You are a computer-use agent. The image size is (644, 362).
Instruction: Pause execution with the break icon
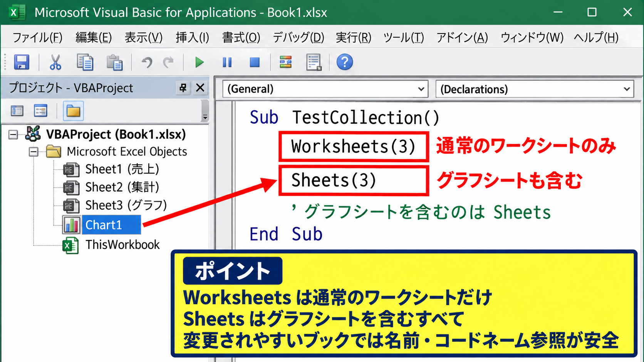pyautogui.click(x=227, y=62)
